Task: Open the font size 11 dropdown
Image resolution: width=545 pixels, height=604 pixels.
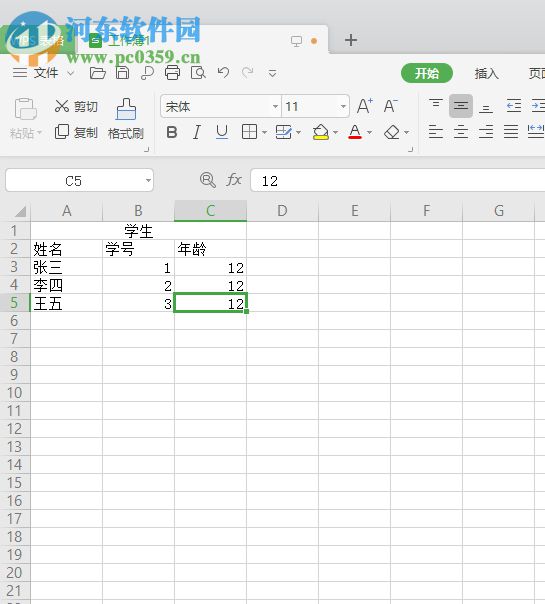Action: 343,106
